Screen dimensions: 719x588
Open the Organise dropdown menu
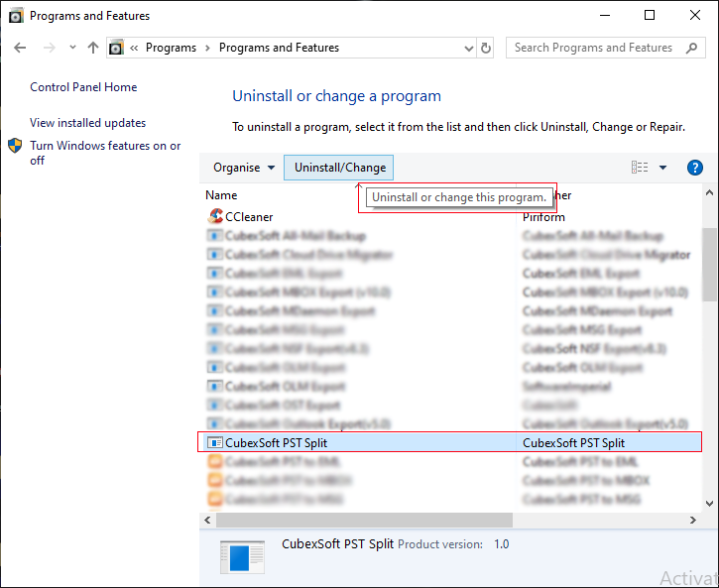244,168
